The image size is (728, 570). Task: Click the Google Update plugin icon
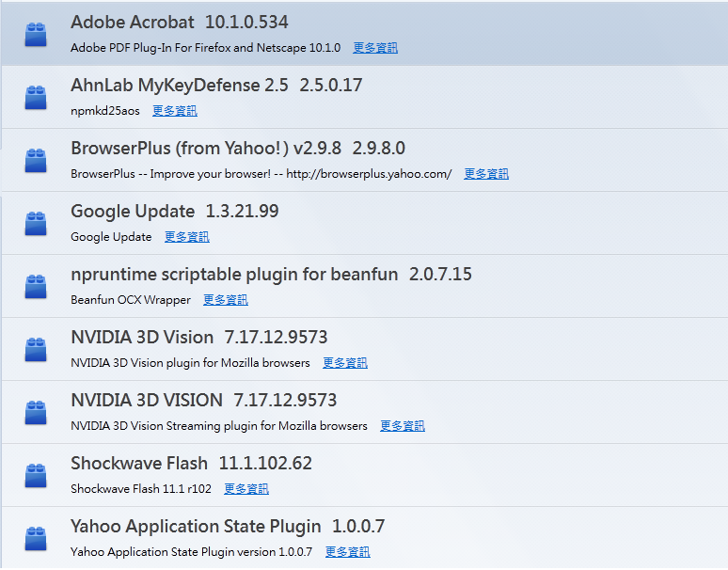point(36,223)
